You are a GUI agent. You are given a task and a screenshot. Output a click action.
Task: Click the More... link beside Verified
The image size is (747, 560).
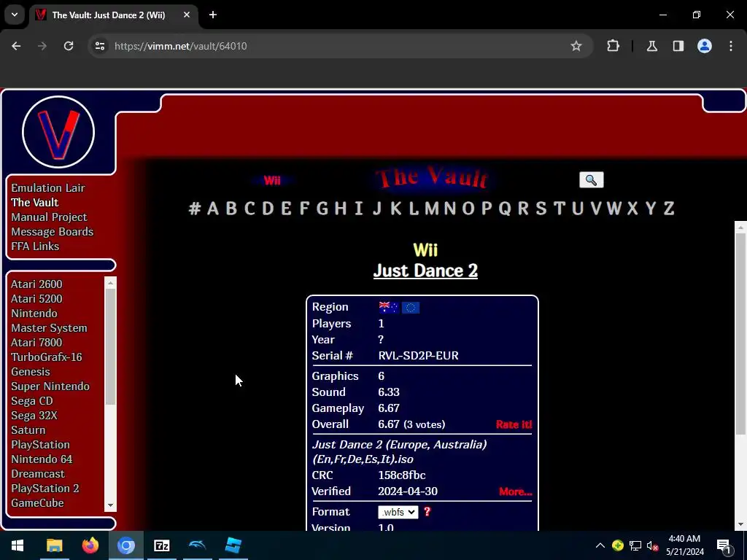[x=516, y=491]
